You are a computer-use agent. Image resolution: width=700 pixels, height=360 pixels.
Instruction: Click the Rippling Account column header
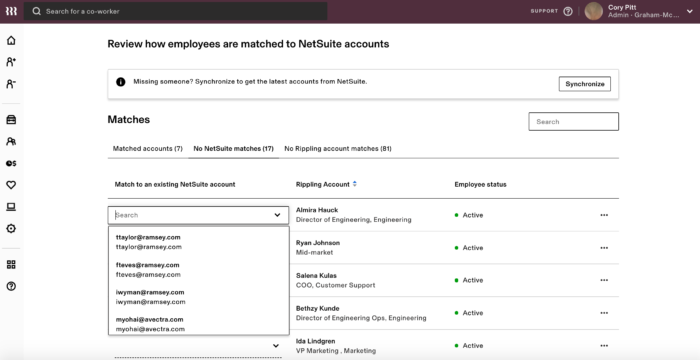tap(322, 184)
